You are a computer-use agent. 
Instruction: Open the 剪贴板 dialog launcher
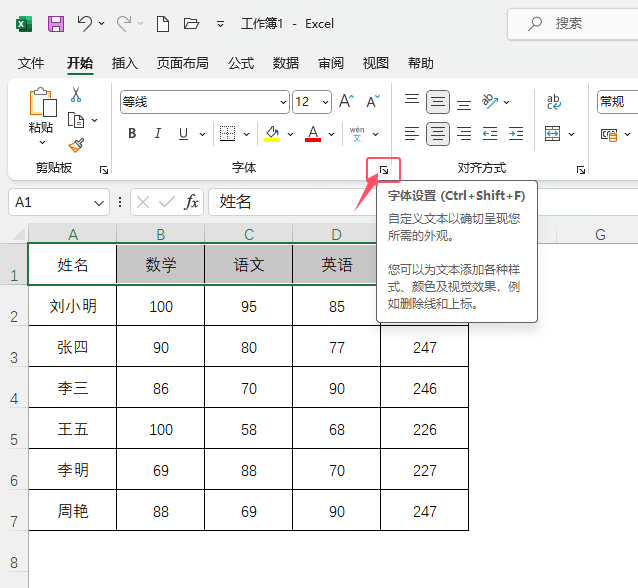coord(104,170)
